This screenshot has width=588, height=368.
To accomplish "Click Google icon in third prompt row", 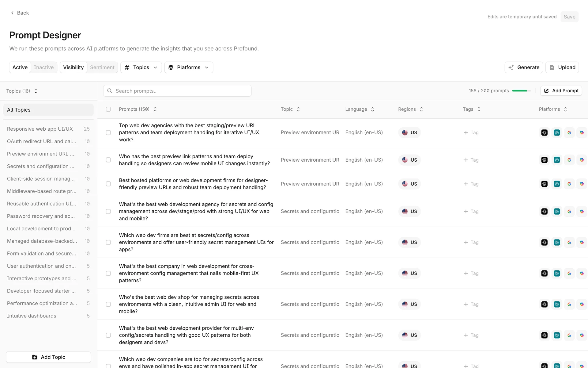I will coord(569,184).
